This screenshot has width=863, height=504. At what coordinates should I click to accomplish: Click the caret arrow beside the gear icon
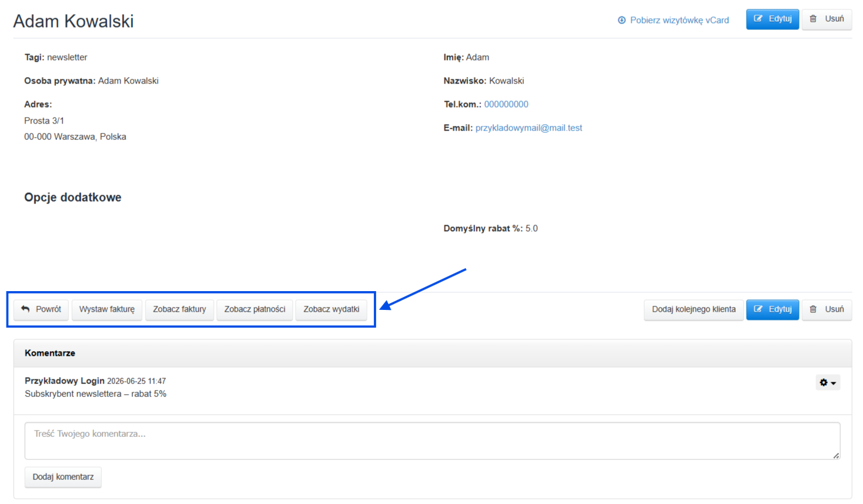click(834, 383)
